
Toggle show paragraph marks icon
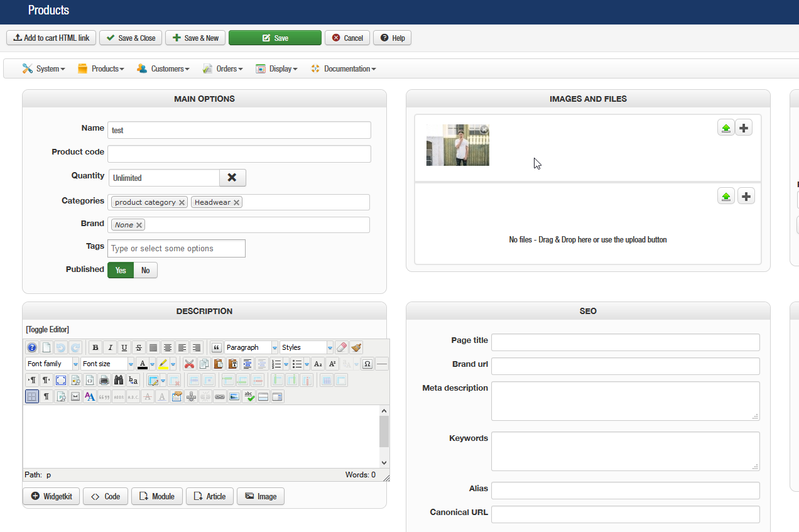(x=46, y=396)
